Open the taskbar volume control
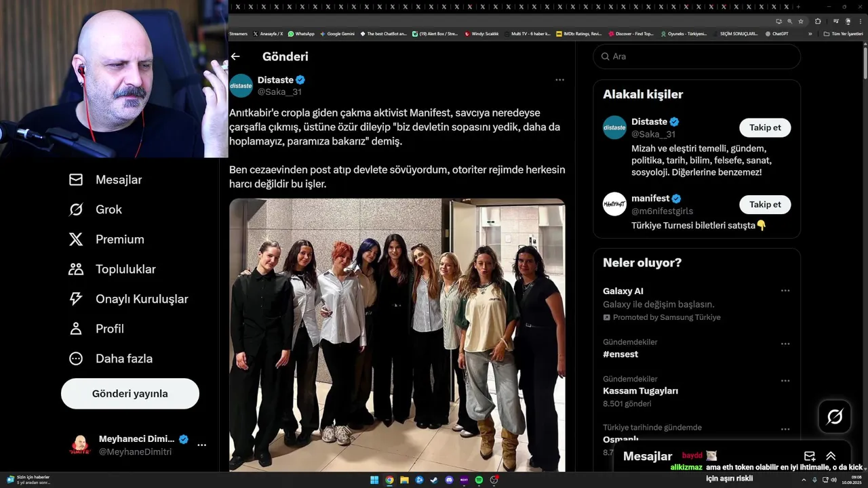 [x=833, y=480]
